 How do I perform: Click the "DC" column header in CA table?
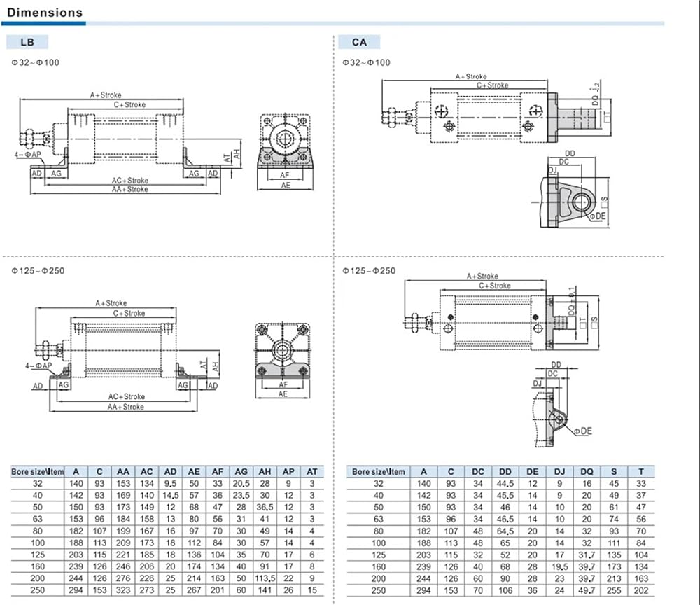[478, 471]
